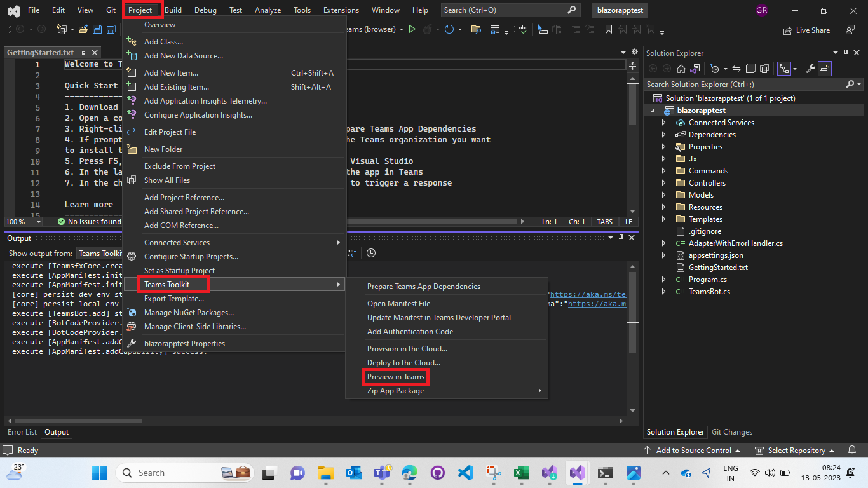Close the GettingStarted.txt document tab
Viewport: 868px width, 488px height.
tap(95, 53)
